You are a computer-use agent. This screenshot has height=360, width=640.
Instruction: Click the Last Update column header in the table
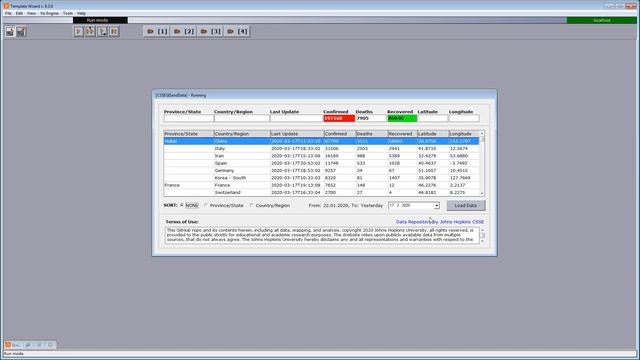click(297, 134)
